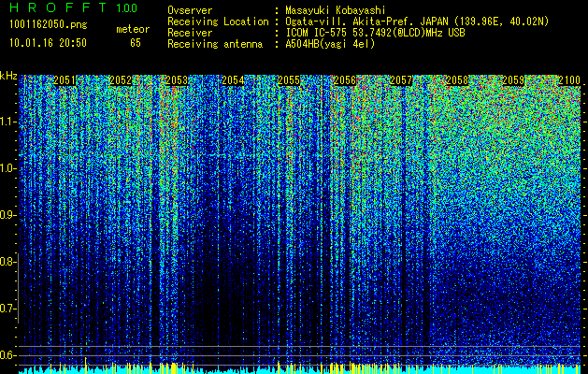Click the date stamp 10.01.16 20:50
588x374 pixels.
(49, 43)
